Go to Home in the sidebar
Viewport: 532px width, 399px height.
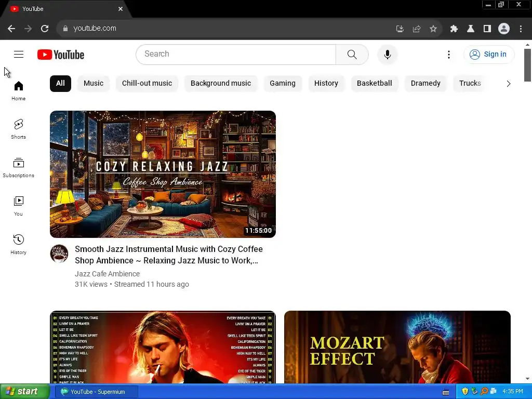[x=18, y=91]
